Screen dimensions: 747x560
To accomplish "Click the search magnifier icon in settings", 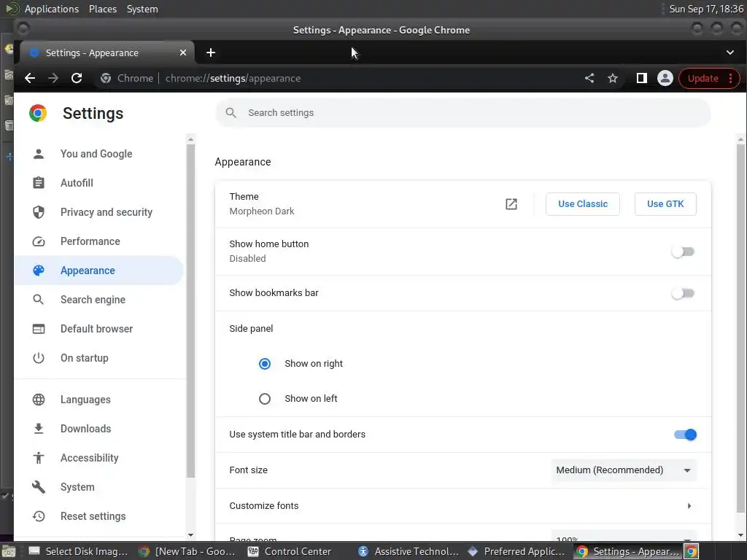I will [231, 113].
